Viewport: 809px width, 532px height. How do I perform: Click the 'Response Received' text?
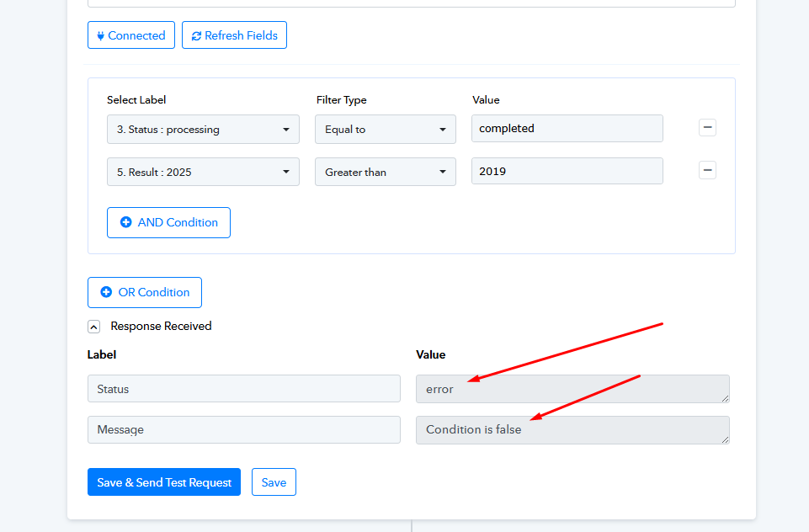pos(161,326)
